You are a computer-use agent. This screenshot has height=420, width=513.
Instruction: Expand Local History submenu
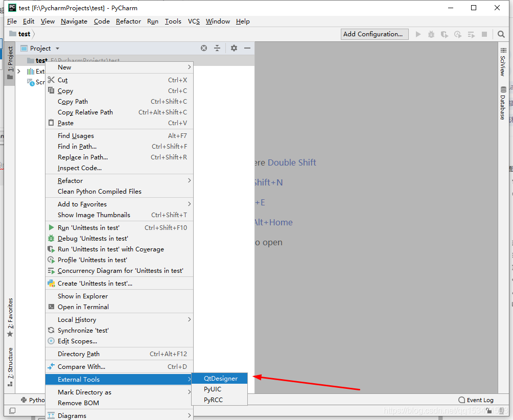(119, 319)
